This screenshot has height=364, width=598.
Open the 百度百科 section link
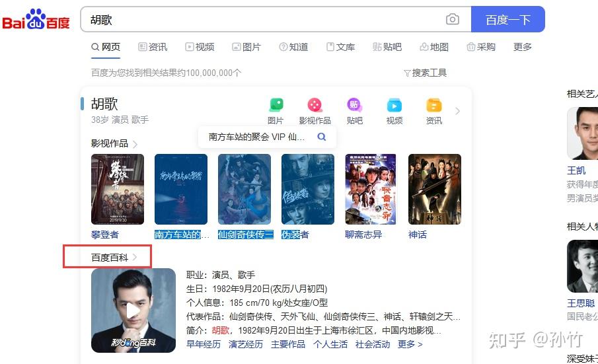(x=114, y=257)
